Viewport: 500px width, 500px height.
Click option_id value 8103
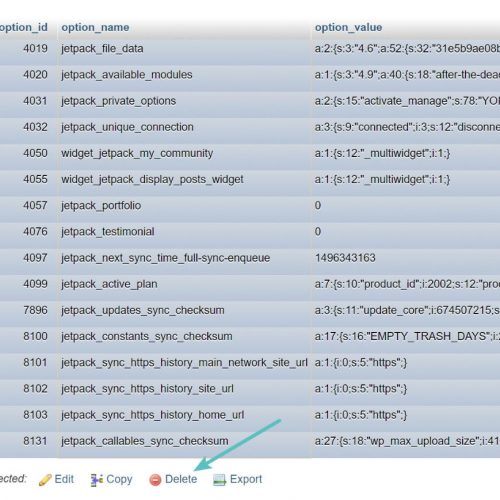35,415
